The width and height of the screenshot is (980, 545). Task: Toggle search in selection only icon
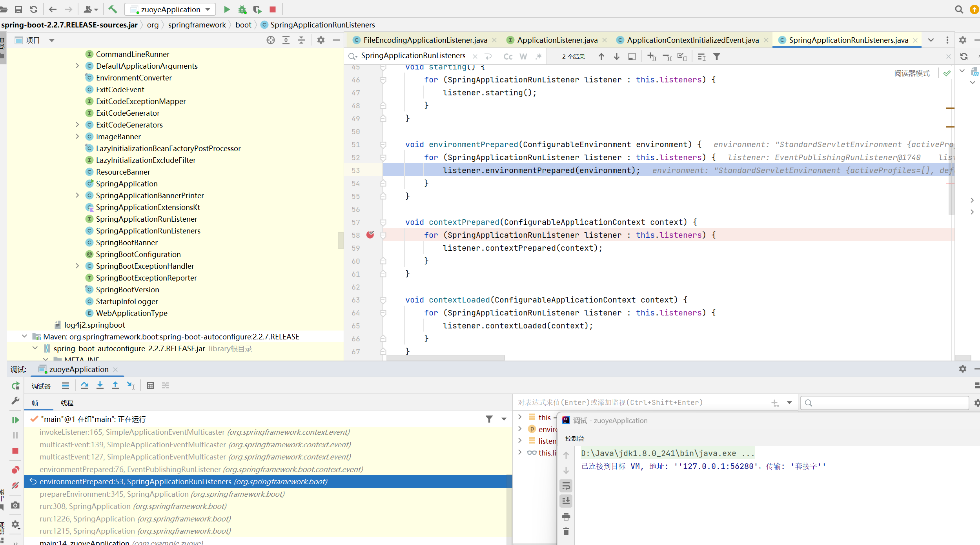click(x=632, y=57)
